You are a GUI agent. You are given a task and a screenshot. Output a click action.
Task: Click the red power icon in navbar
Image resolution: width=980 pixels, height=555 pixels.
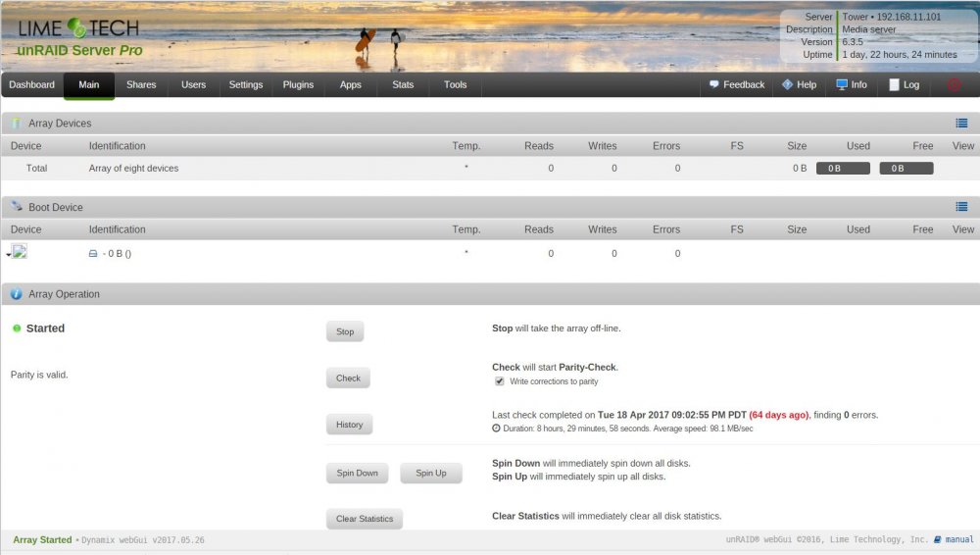[954, 85]
